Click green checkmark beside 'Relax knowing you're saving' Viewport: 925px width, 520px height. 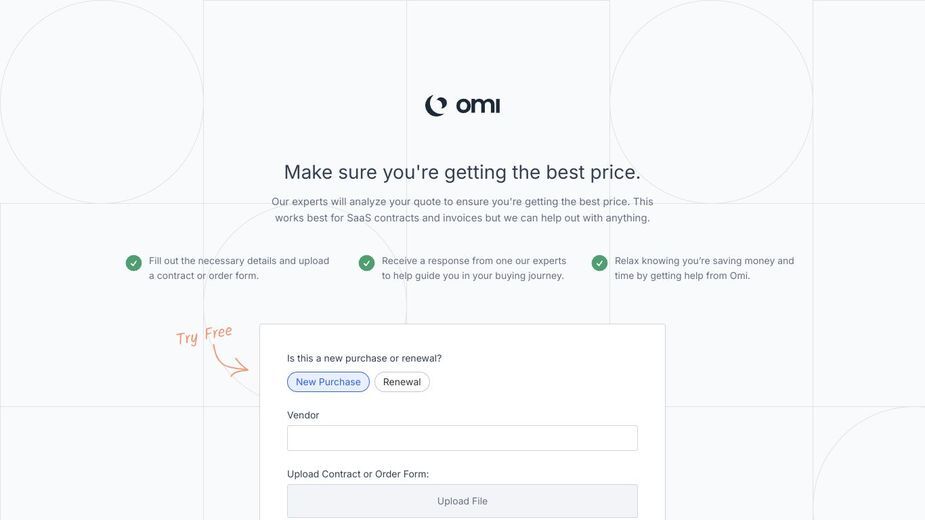coord(599,263)
